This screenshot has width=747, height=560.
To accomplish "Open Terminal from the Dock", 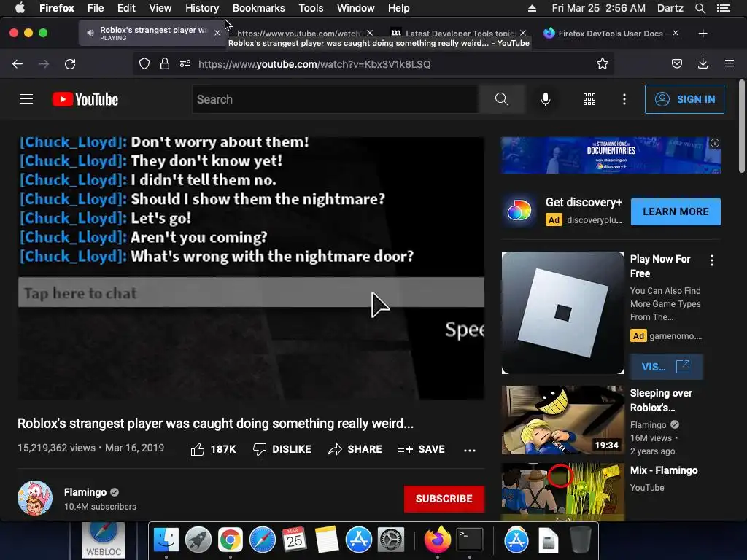I will 470,540.
